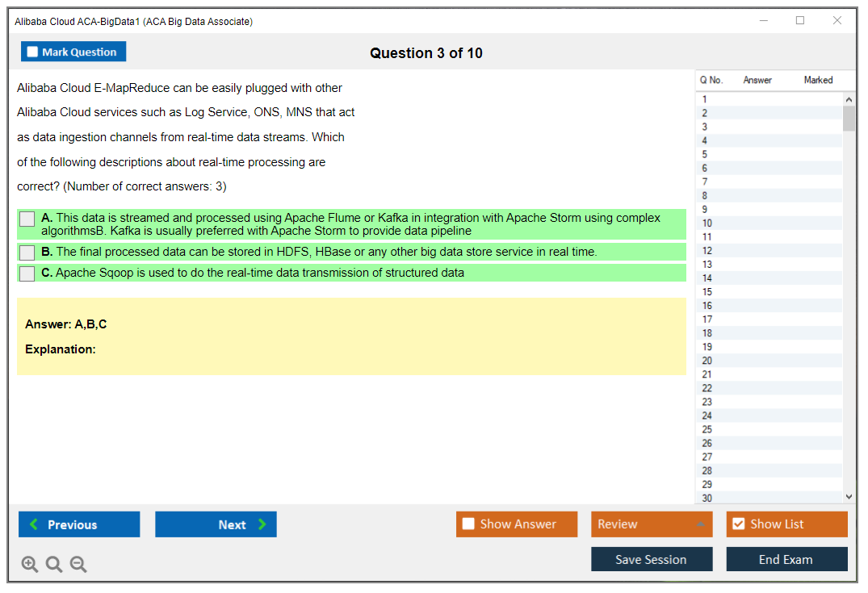The width and height of the screenshot is (868, 593).
Task: Click End Exam button
Action: 786,559
